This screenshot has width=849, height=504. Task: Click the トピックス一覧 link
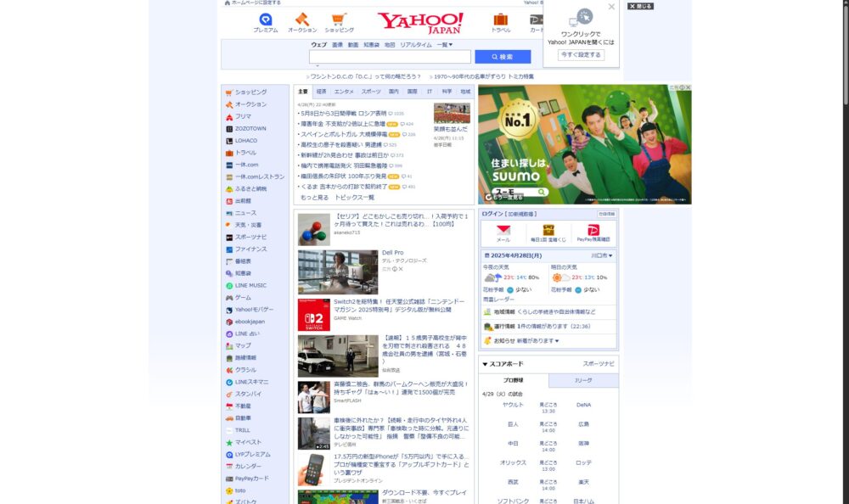click(354, 198)
